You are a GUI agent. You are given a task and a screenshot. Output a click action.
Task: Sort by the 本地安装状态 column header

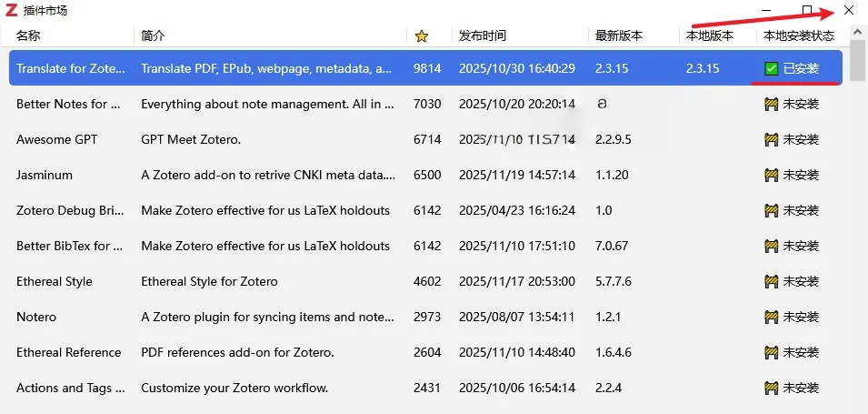point(799,36)
